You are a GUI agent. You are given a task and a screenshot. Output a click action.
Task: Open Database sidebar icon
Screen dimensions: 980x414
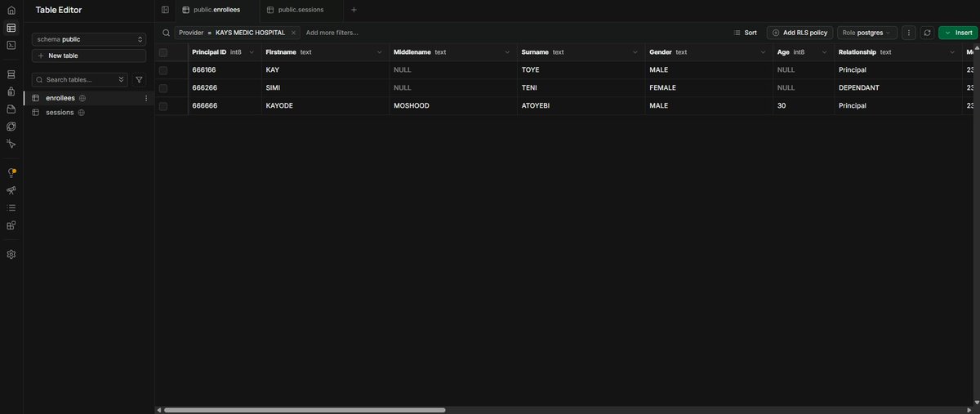point(11,74)
